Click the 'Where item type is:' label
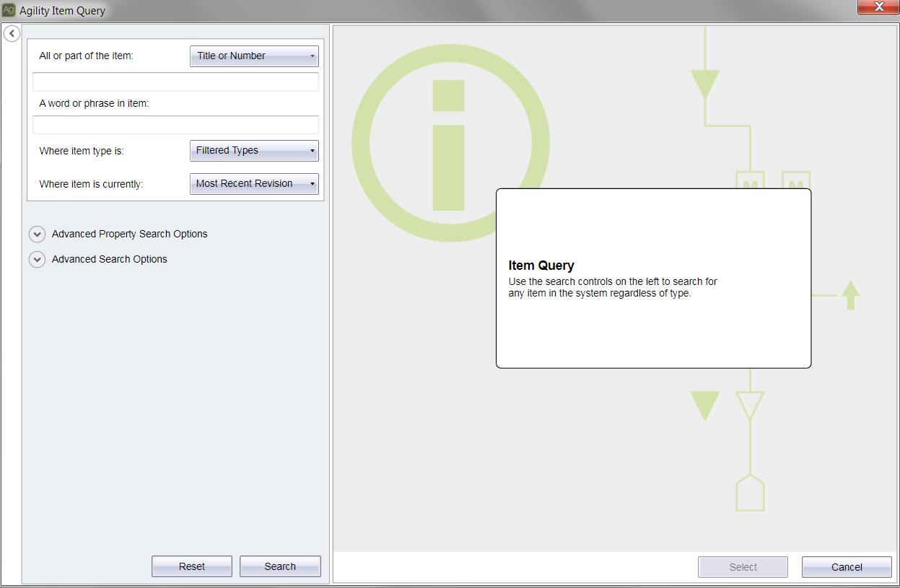 pyautogui.click(x=82, y=152)
